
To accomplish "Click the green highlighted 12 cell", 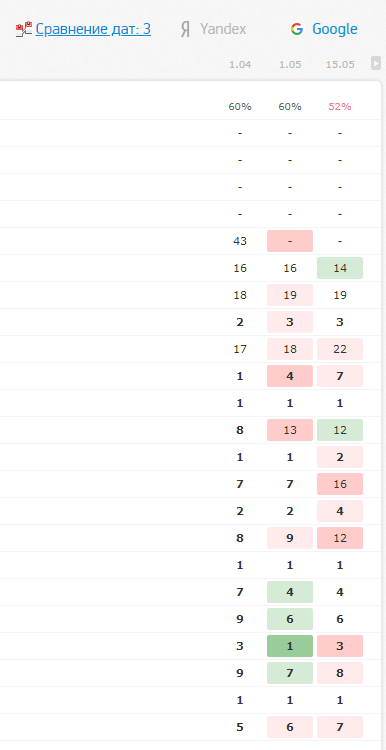I will tap(340, 430).
